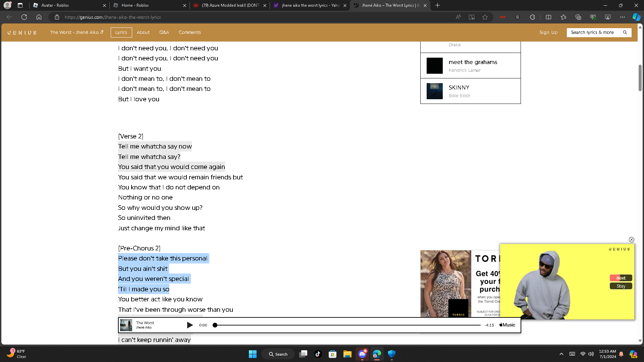
Task: Add this page to favorites
Action: (x=485, y=17)
